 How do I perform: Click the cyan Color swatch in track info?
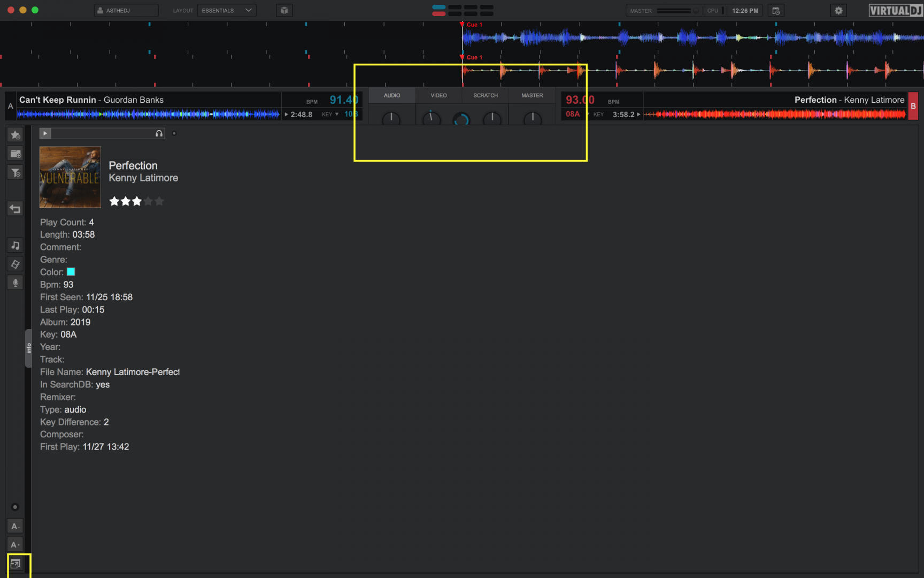pos(71,272)
